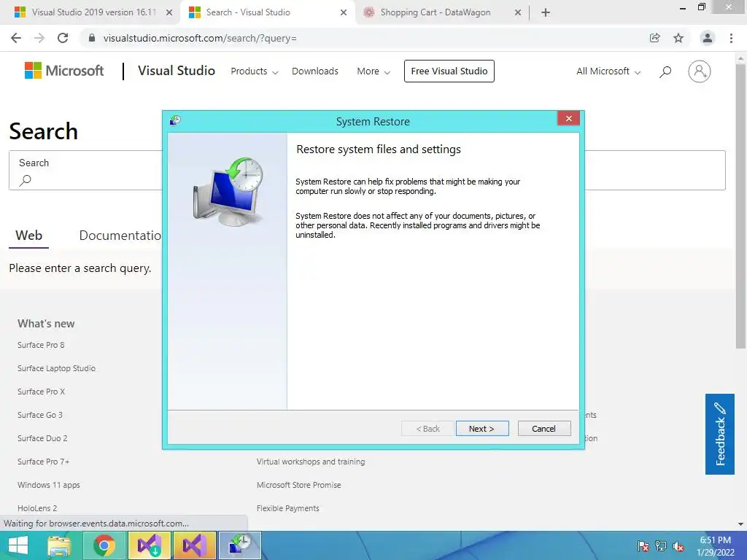
Task: Open Google Chrome from the taskbar
Action: (104, 545)
